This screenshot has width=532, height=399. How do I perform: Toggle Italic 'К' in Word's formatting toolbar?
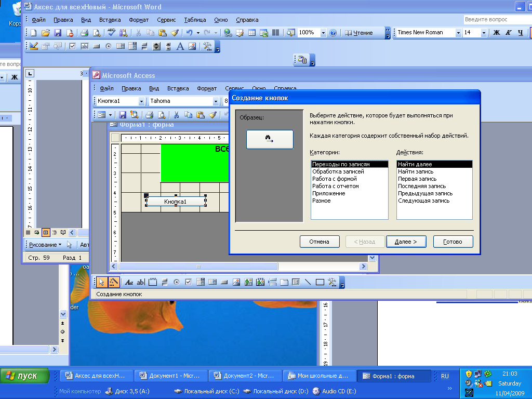[509, 33]
